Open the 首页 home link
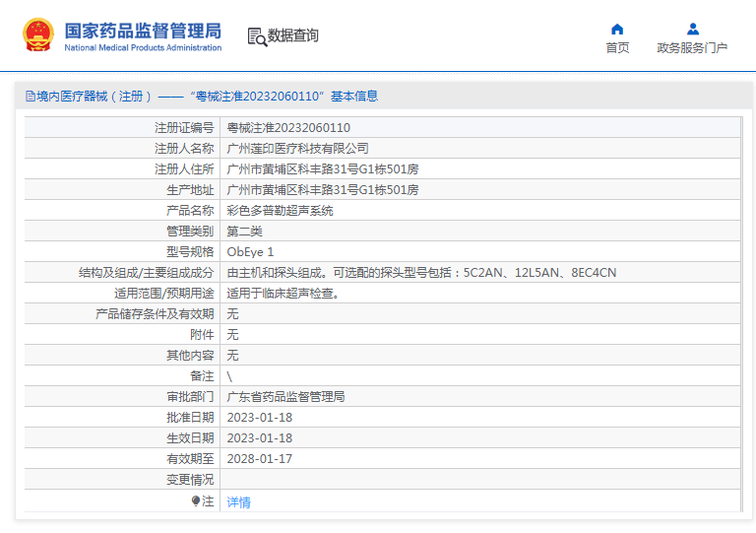Viewport: 756px width, 533px height. click(617, 47)
